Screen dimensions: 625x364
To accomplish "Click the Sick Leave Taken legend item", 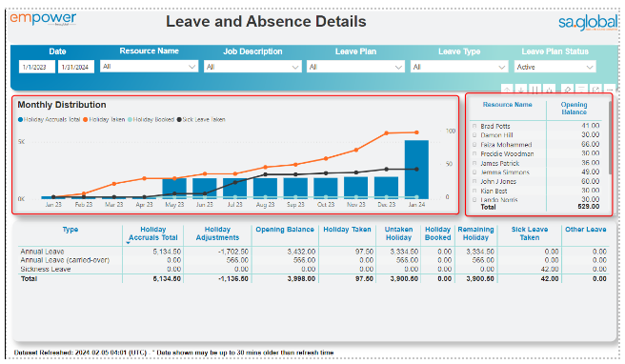I will point(201,120).
